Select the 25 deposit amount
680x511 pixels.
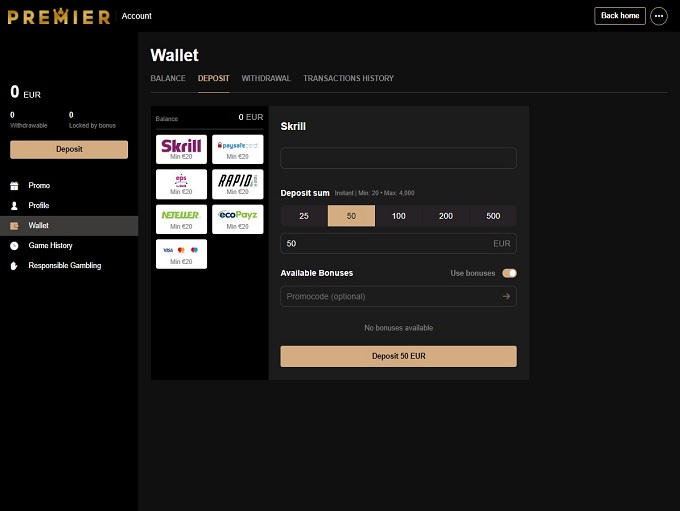tap(304, 216)
